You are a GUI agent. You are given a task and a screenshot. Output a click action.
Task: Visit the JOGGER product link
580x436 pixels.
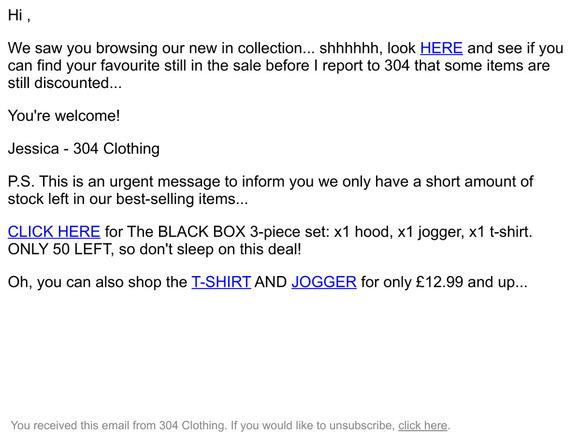tap(324, 282)
